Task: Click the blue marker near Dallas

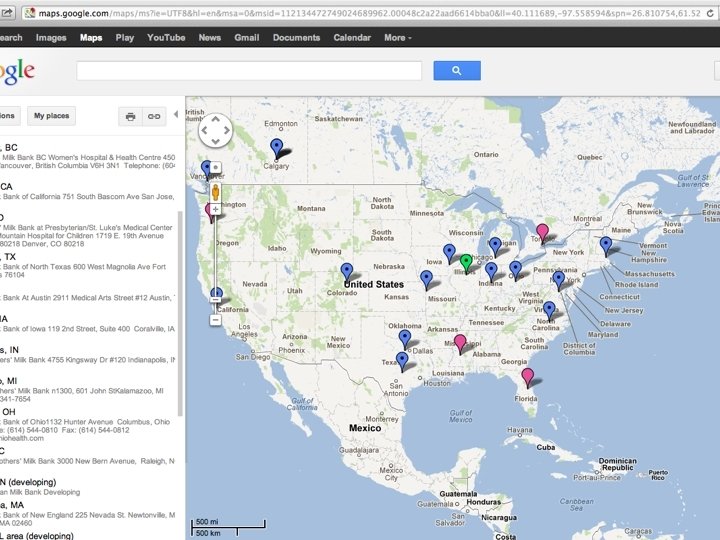Action: click(405, 339)
